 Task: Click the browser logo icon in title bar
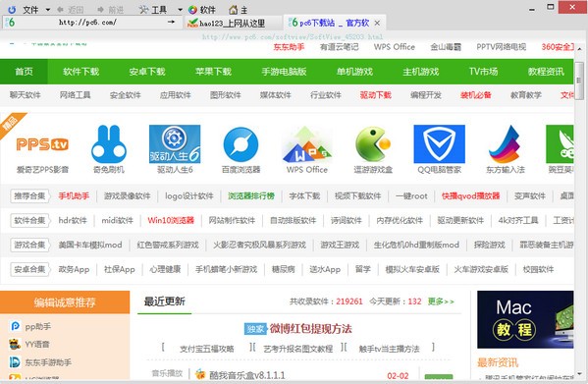point(12,10)
